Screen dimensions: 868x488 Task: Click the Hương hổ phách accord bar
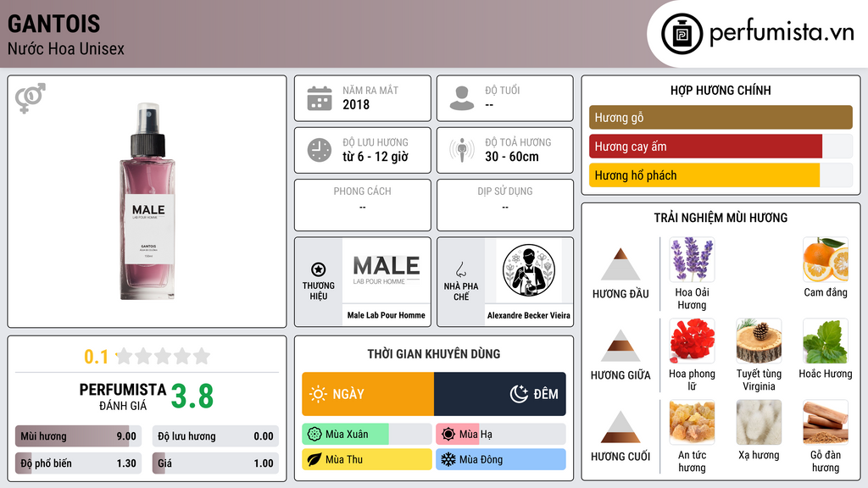click(721, 175)
